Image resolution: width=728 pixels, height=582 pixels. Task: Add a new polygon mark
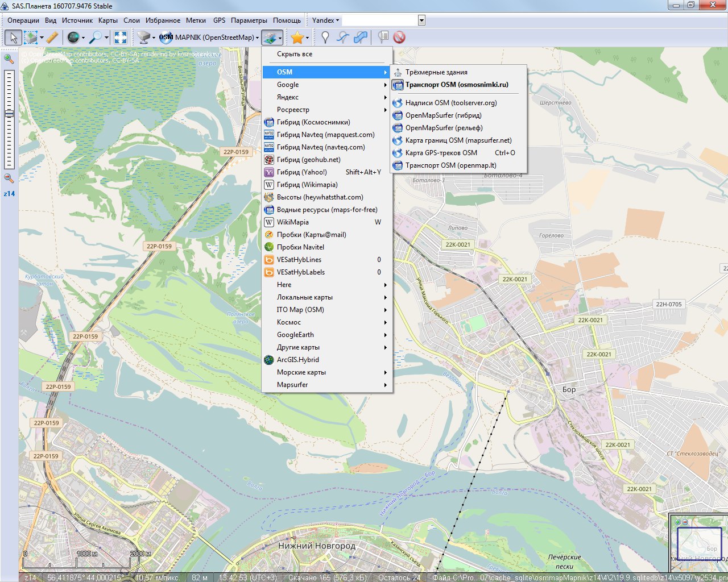(x=360, y=38)
